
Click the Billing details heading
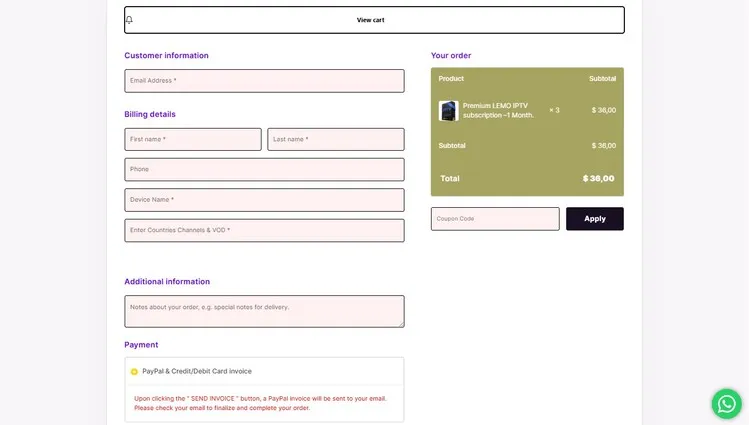150,114
